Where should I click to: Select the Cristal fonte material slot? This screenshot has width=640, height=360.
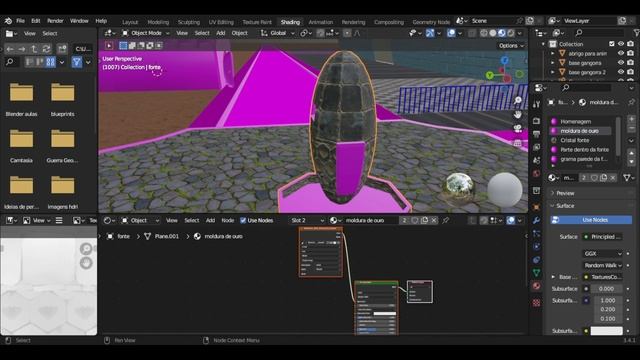[x=580, y=140]
